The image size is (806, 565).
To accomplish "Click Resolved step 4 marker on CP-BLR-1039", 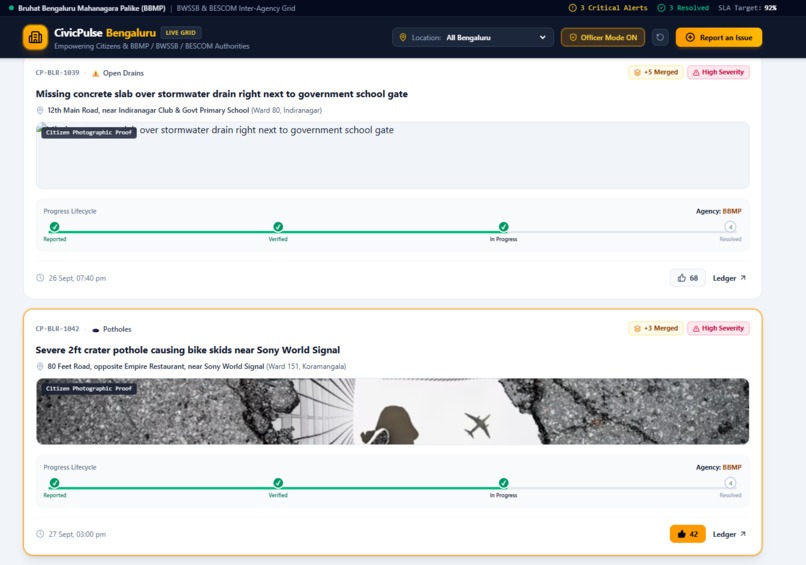I will (730, 227).
